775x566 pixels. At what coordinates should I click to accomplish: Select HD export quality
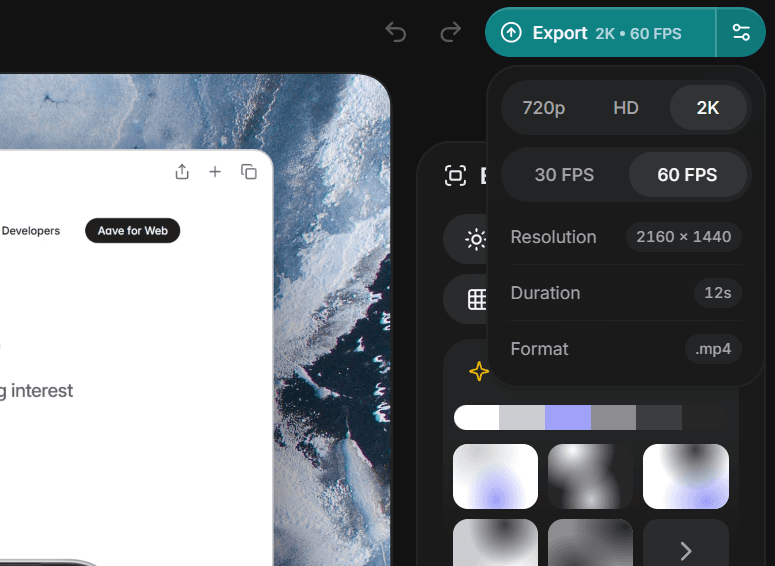(x=626, y=108)
